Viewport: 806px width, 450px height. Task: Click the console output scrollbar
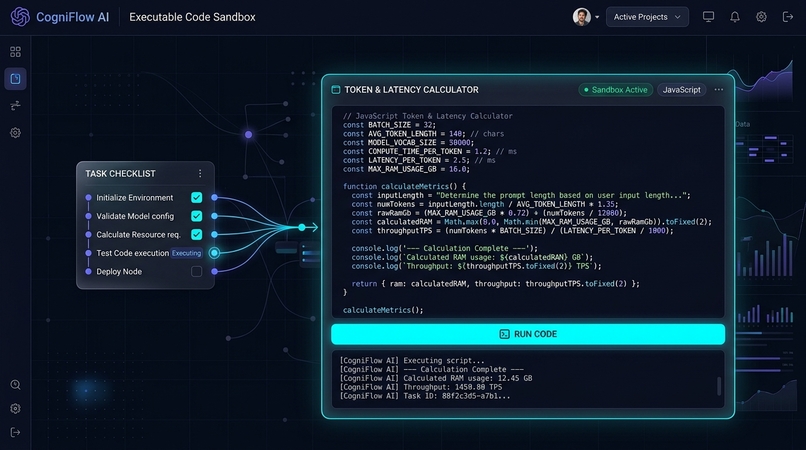[719, 386]
